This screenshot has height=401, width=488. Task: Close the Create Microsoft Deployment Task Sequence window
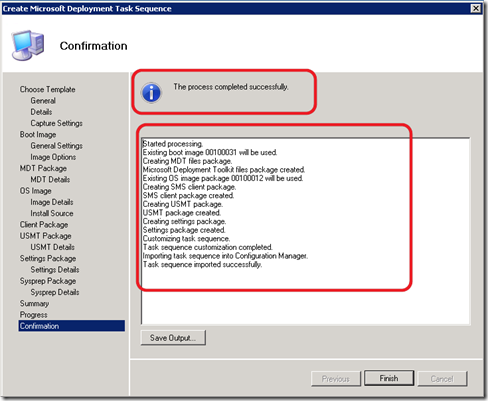(x=476, y=8)
